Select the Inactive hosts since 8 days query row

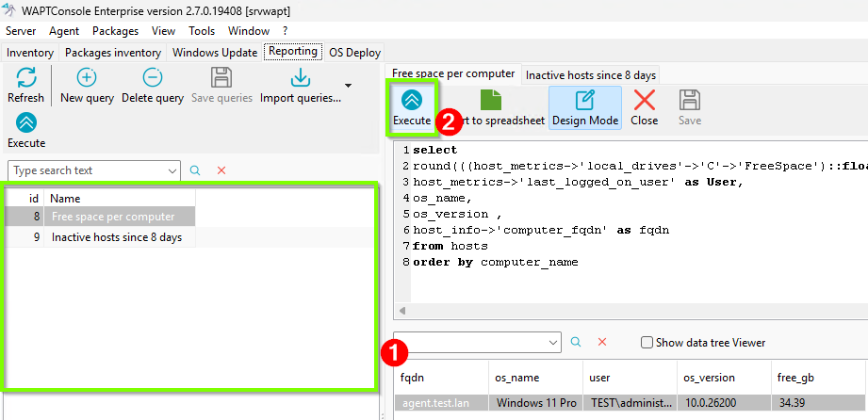coord(100,237)
